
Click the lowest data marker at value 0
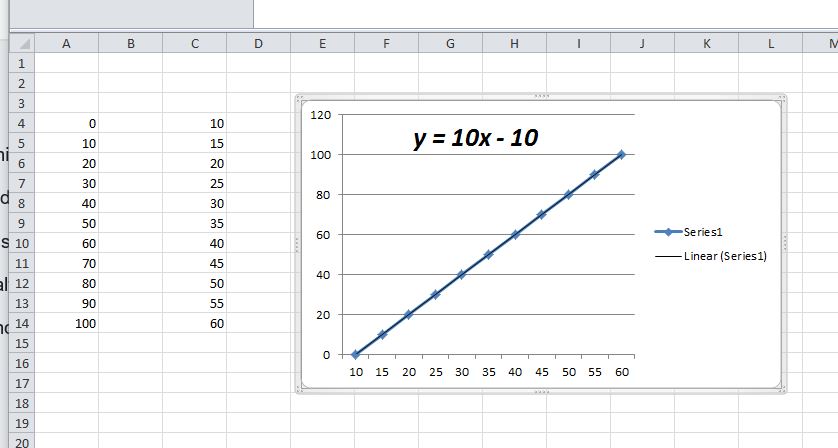click(x=355, y=354)
